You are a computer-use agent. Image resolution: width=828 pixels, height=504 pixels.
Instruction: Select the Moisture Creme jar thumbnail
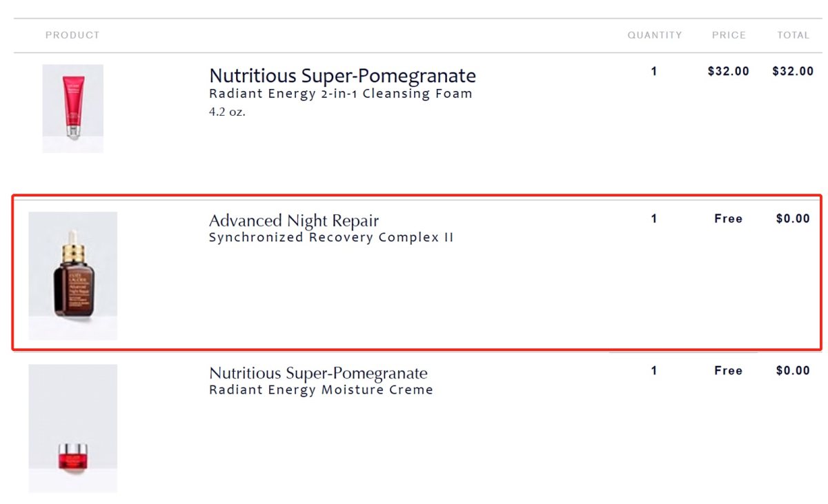coord(73,428)
